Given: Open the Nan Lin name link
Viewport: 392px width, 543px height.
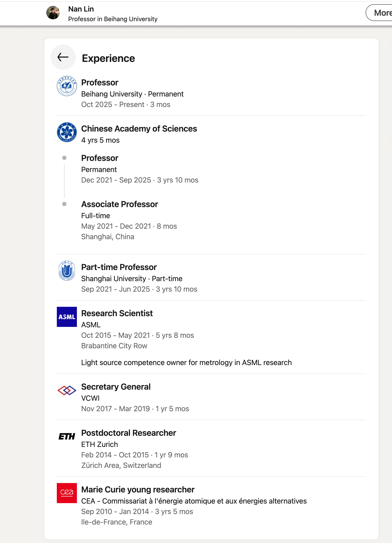Looking at the screenshot, I should [x=81, y=9].
